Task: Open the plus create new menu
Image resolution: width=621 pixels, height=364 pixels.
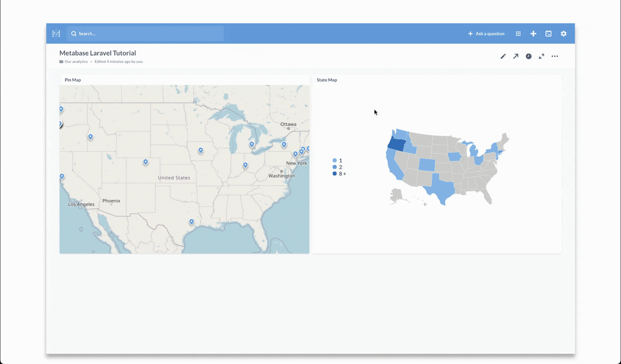Action: coord(533,34)
